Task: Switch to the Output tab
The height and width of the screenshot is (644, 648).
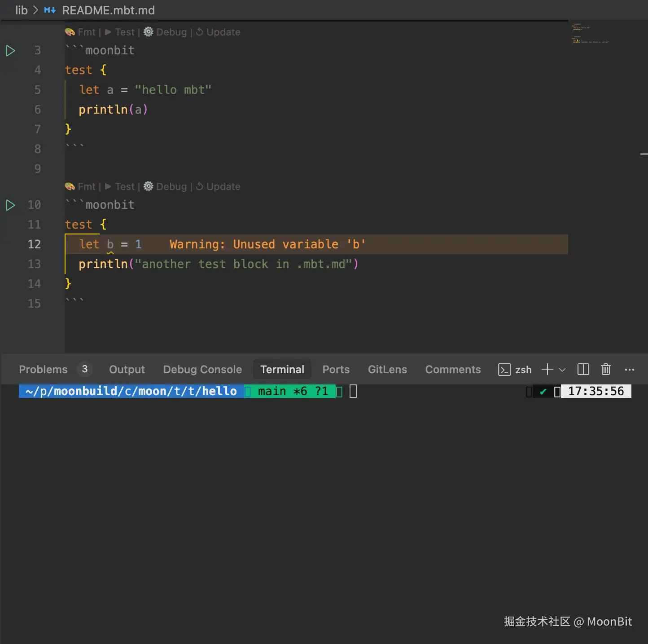Action: click(x=127, y=370)
